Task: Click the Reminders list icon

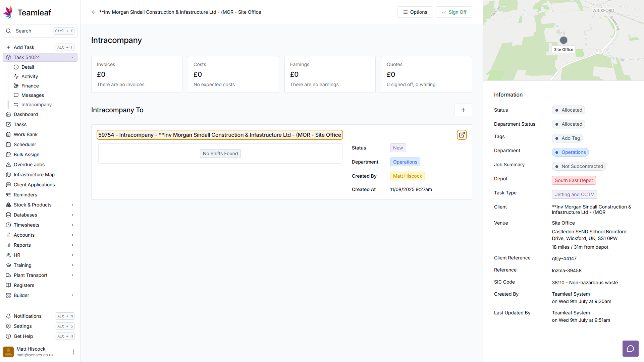Action: click(x=8, y=195)
